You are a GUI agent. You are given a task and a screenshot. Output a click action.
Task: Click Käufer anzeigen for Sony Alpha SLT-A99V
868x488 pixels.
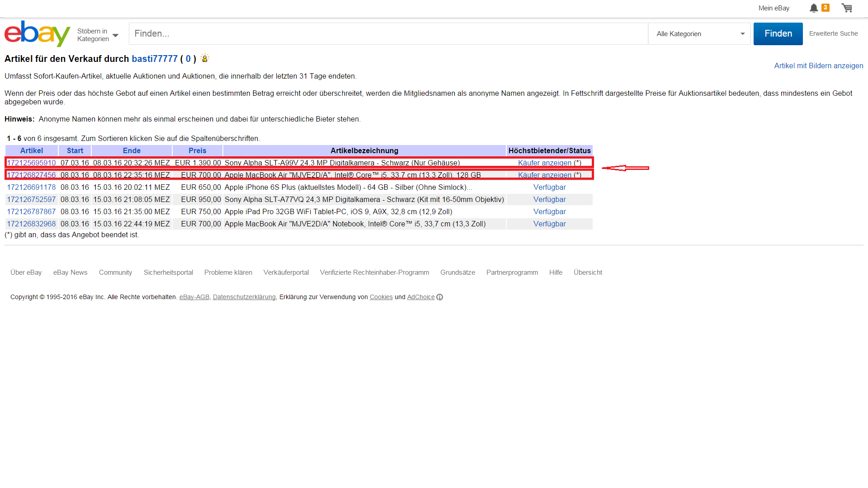coord(545,163)
